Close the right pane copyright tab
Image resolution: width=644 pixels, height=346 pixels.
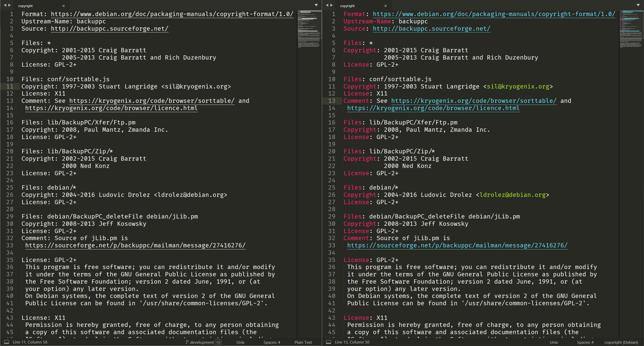click(385, 6)
